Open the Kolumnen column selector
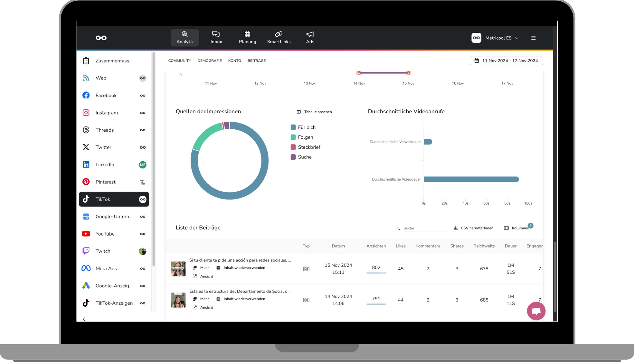 pos(516,228)
